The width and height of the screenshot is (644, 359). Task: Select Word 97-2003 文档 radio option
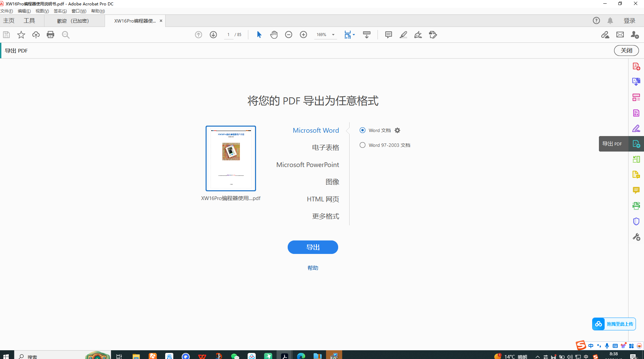pyautogui.click(x=362, y=145)
